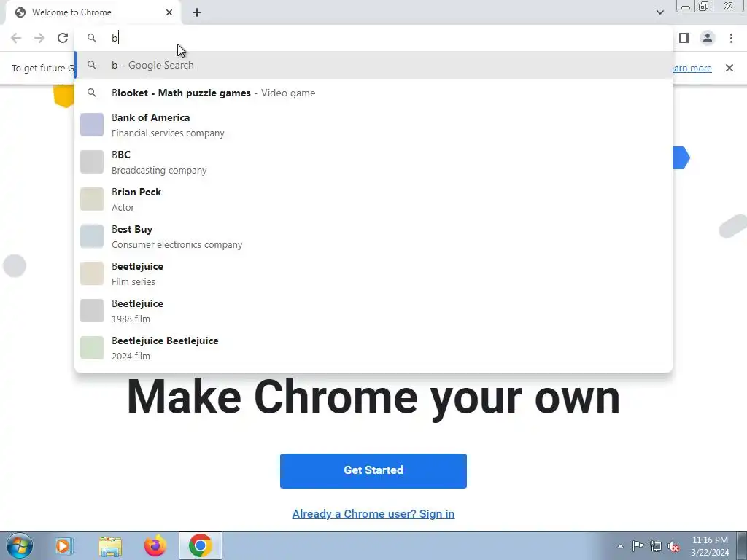Open File Explorer from the taskbar
This screenshot has width=747, height=560.
[x=110, y=545]
